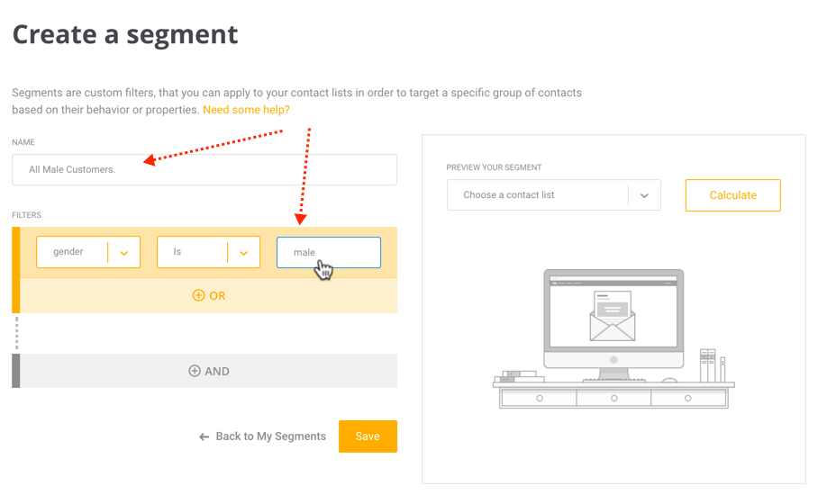Select the gender property combo box

(88, 252)
